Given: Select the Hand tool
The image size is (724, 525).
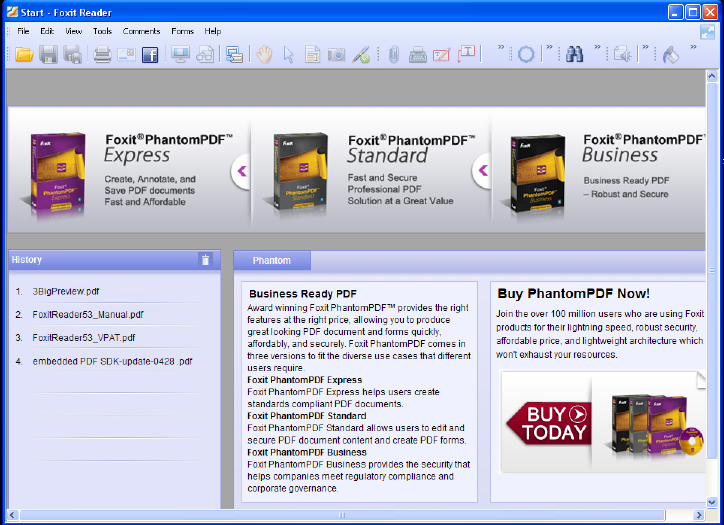Looking at the screenshot, I should 265,54.
